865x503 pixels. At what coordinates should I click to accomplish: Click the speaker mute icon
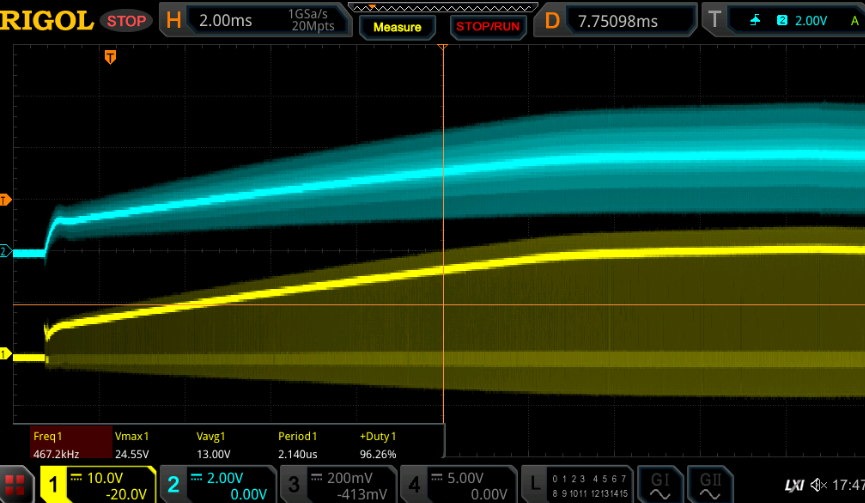(819, 485)
